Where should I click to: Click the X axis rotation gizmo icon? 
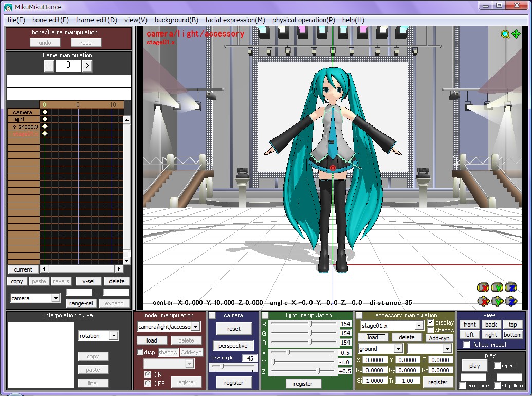click(x=483, y=288)
